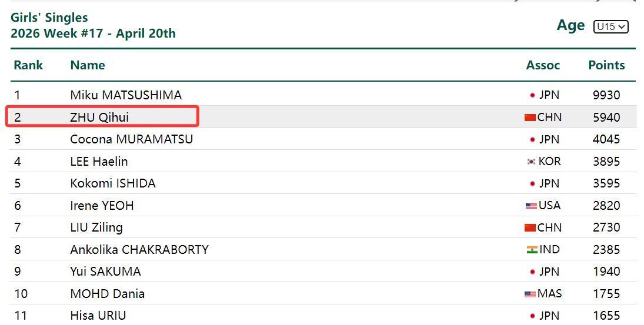This screenshot has width=644, height=325.
Task: Open the Age U15 dropdown
Action: click(x=610, y=26)
